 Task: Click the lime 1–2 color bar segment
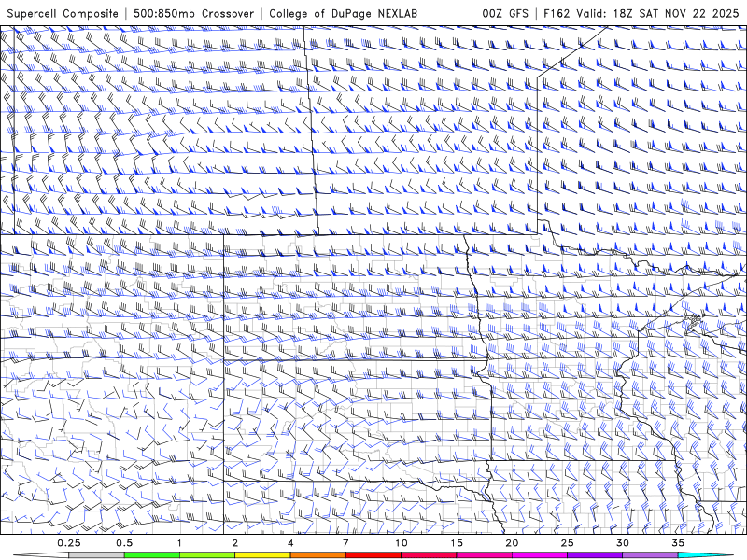click(207, 555)
